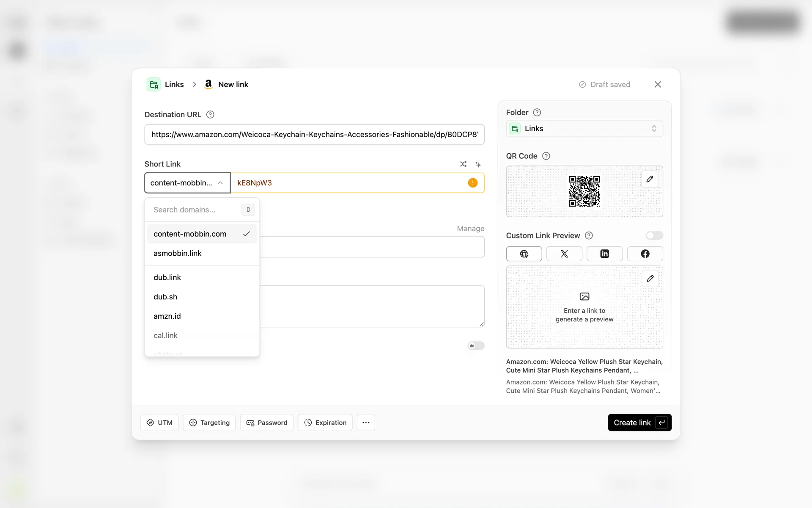Collapse the content-mobbin domain dropdown

coord(187,183)
